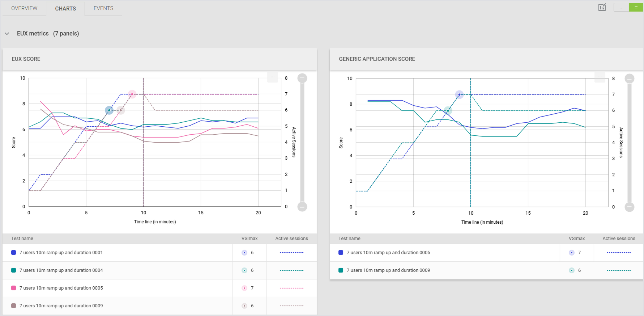The height and width of the screenshot is (316, 644).
Task: Click the top handle of EUX chart slider
Action: [302, 78]
